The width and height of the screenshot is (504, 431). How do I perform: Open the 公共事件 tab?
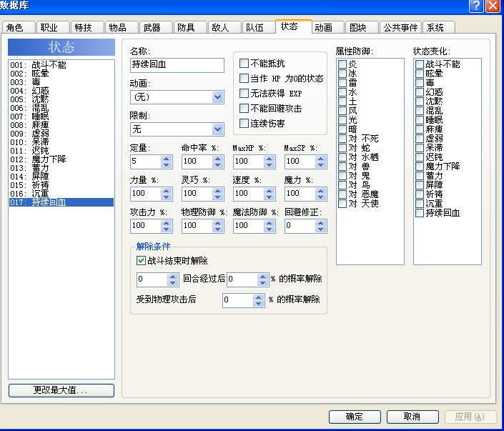tap(400, 28)
